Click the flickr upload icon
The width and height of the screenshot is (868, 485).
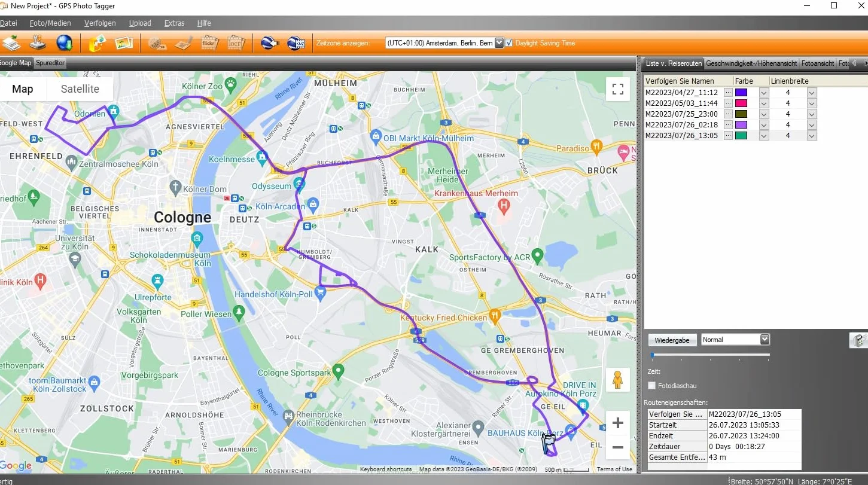(210, 43)
